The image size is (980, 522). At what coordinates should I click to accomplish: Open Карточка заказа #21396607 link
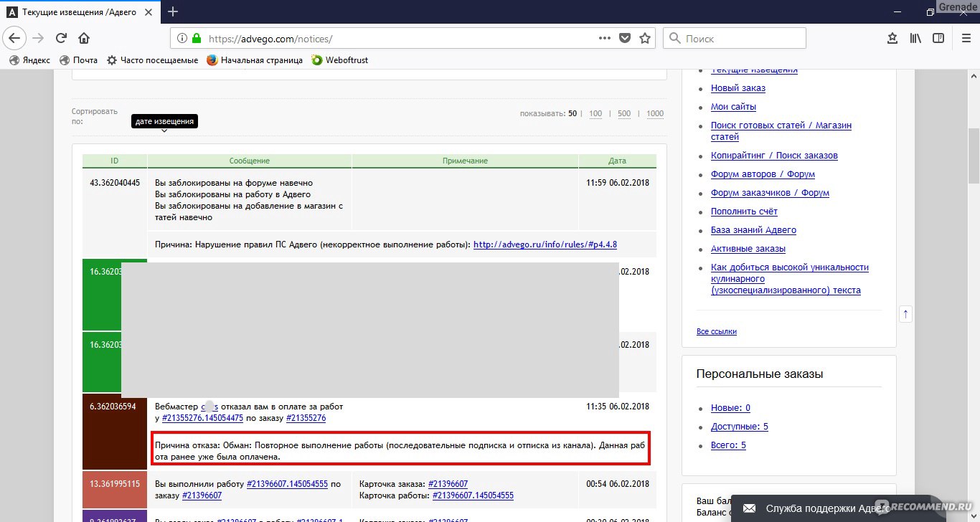(x=448, y=484)
